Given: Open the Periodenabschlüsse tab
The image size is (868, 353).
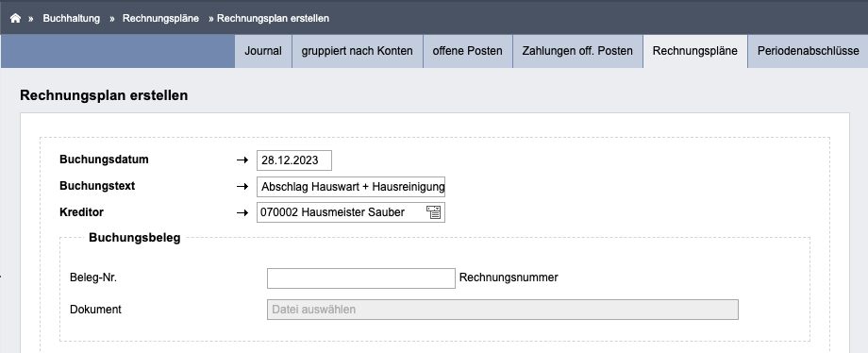Looking at the screenshot, I should pyautogui.click(x=809, y=51).
